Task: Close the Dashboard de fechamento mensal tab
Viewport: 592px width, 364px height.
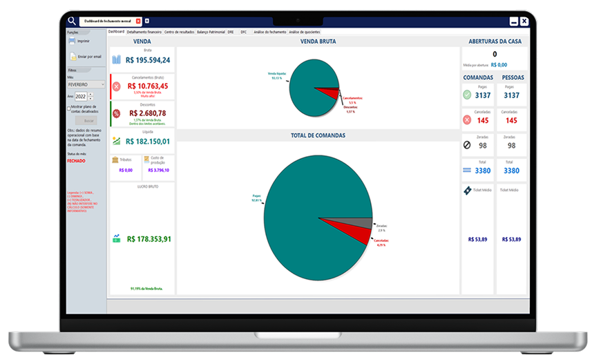Action: pos(138,21)
